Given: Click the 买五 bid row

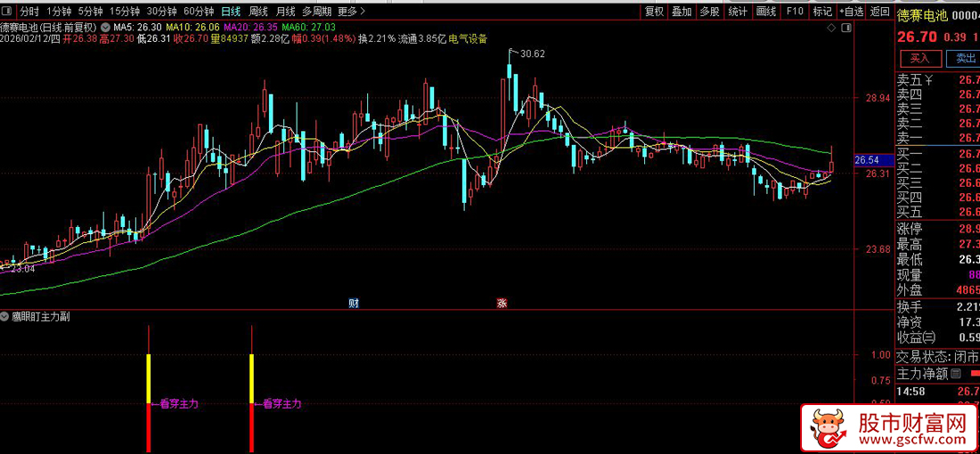Looking at the screenshot, I should tap(937, 212).
